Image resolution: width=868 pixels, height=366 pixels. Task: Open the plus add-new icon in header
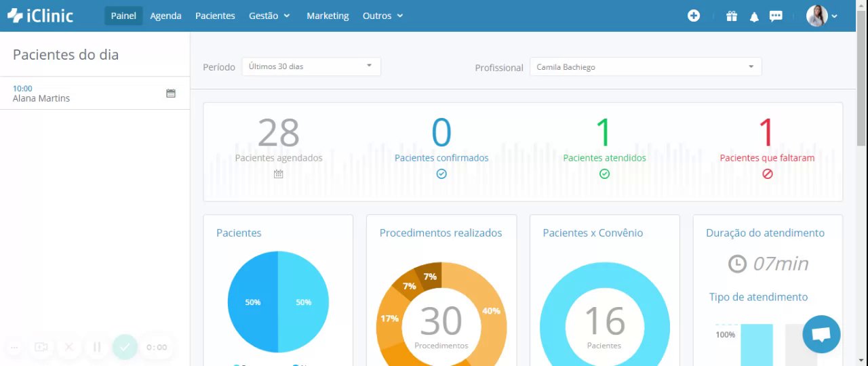point(693,16)
